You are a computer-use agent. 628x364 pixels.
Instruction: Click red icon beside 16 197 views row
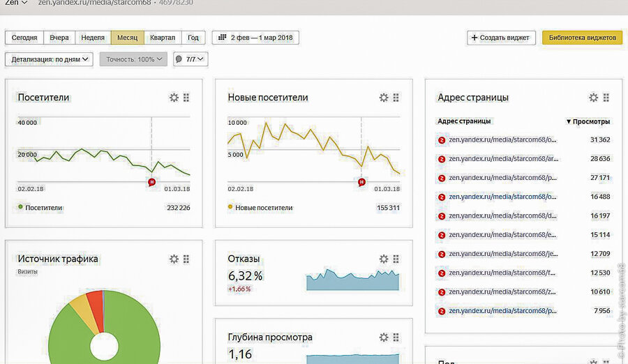[442, 216]
